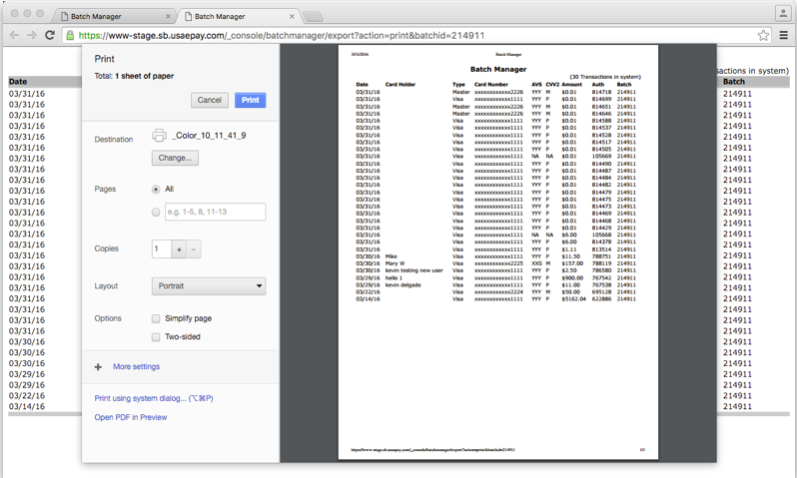Enable the Two-sided checkbox

coord(156,337)
